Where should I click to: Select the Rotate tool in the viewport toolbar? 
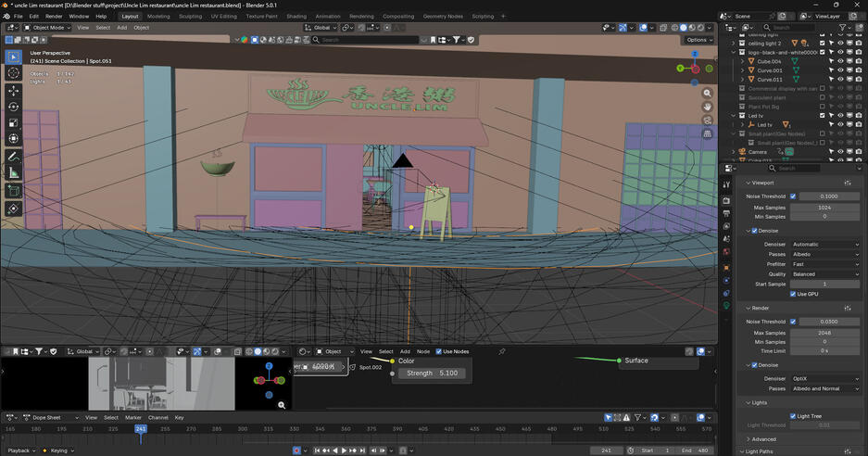[x=13, y=107]
